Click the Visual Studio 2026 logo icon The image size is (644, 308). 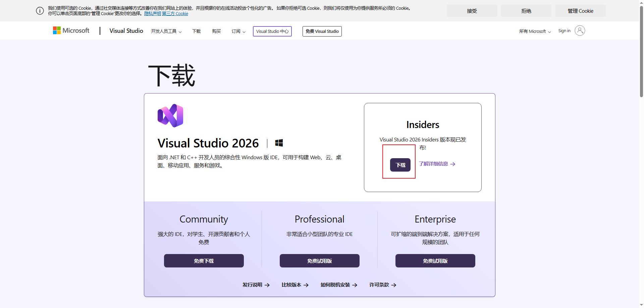tap(170, 116)
